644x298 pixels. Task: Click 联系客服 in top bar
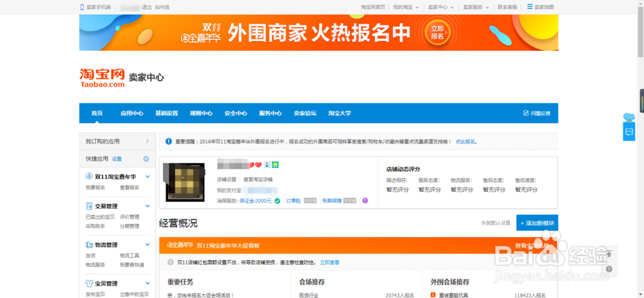tap(507, 7)
